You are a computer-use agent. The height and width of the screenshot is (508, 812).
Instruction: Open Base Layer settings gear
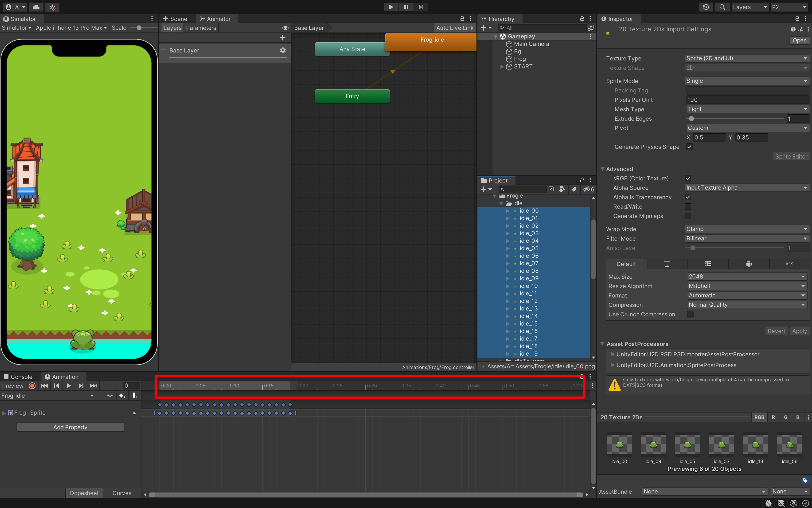click(283, 50)
